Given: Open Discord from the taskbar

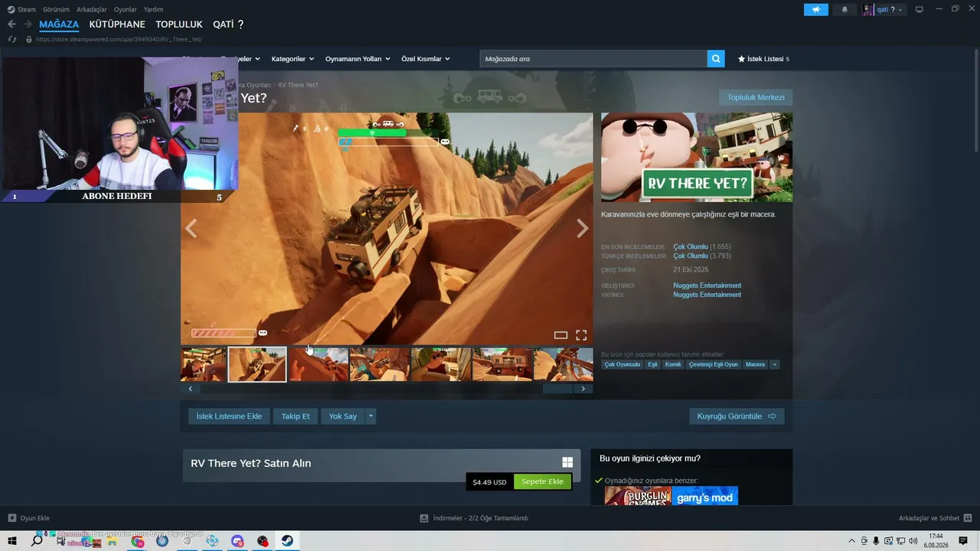Looking at the screenshot, I should pyautogui.click(x=237, y=541).
